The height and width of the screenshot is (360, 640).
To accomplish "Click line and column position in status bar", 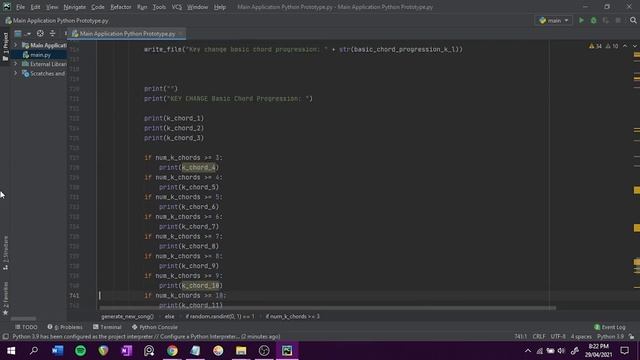I will 521,337.
